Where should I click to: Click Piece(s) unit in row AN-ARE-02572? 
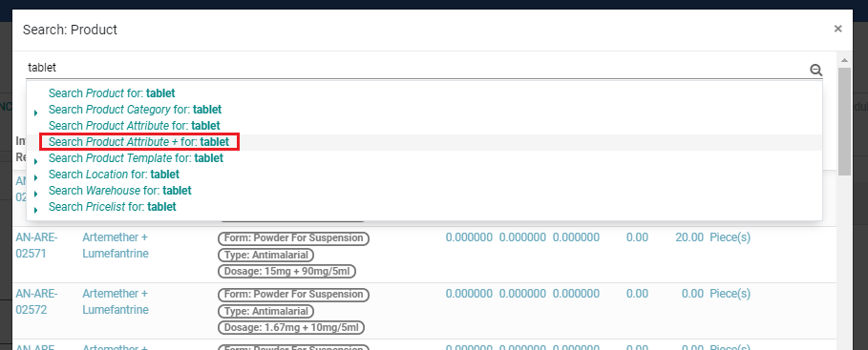[730, 294]
